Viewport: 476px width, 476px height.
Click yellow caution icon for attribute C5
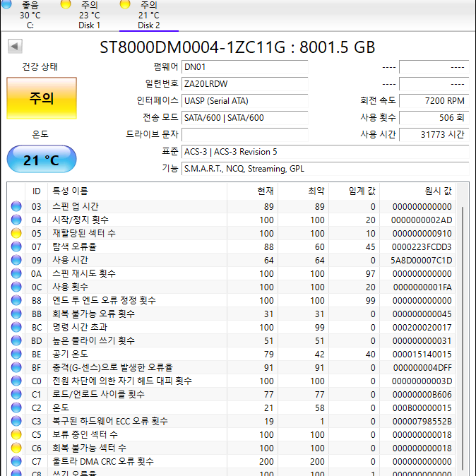16,435
